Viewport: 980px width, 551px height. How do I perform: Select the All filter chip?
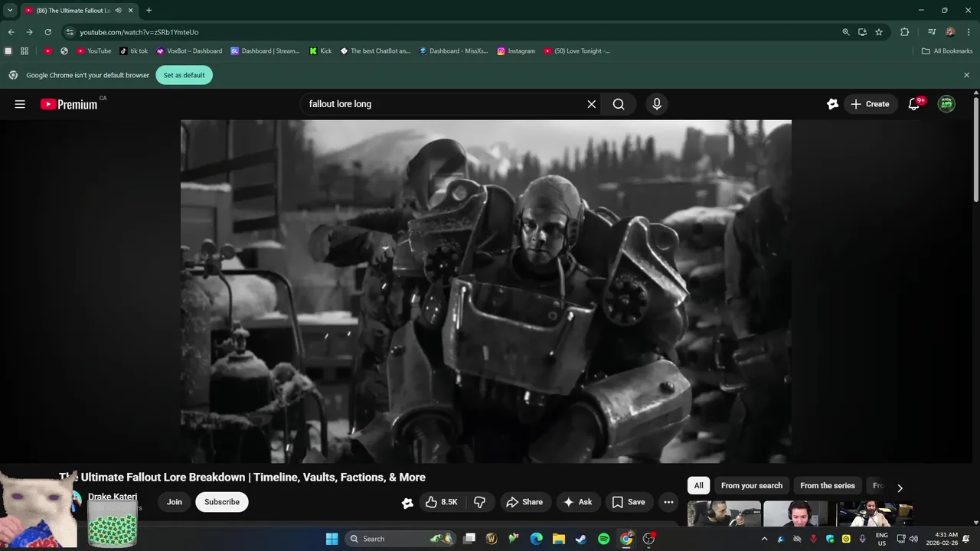[x=698, y=485]
